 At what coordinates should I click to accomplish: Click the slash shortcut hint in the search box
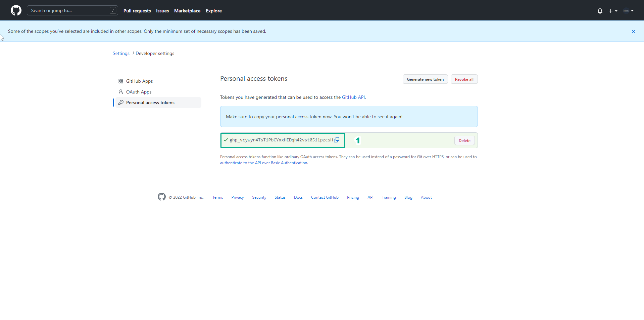[x=113, y=10]
